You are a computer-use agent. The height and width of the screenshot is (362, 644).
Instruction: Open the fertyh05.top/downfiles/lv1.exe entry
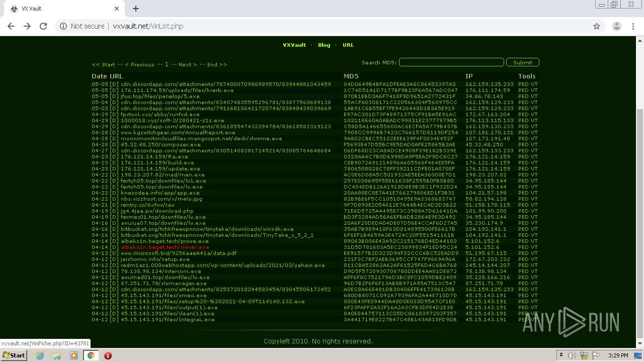click(x=163, y=180)
